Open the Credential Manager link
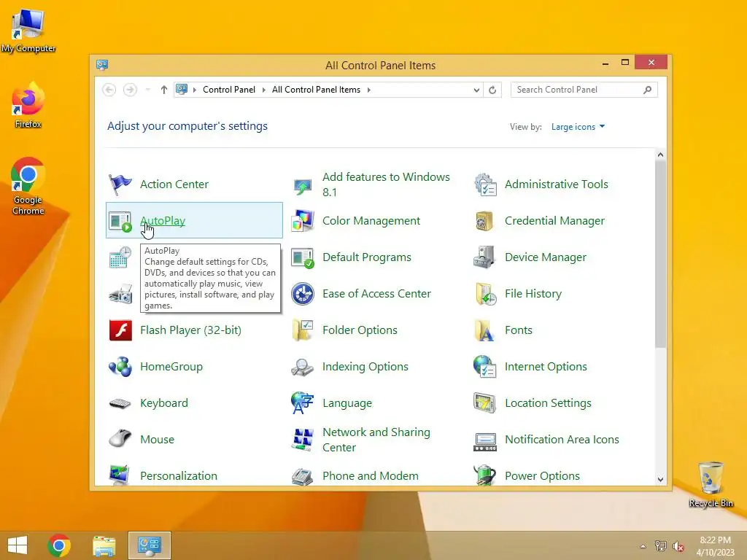This screenshot has height=560, width=747. 554,221
